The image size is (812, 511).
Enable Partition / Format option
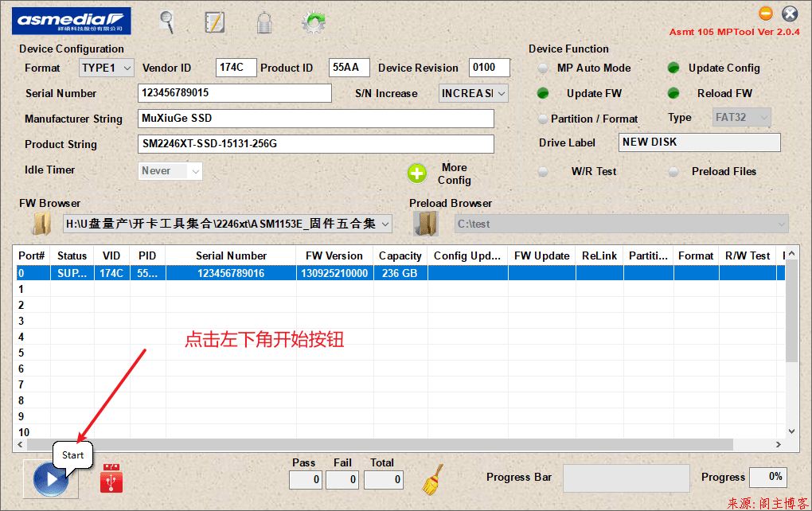coord(543,119)
